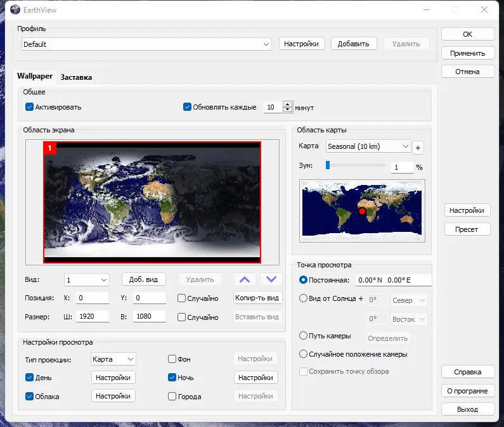Click the up arrow view order icon
The height and width of the screenshot is (427, 504).
click(245, 279)
